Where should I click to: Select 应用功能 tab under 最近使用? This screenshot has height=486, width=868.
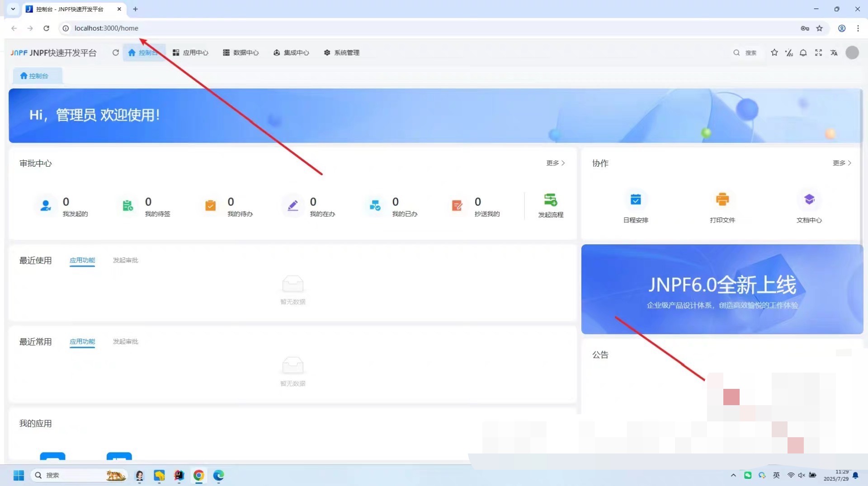click(82, 260)
